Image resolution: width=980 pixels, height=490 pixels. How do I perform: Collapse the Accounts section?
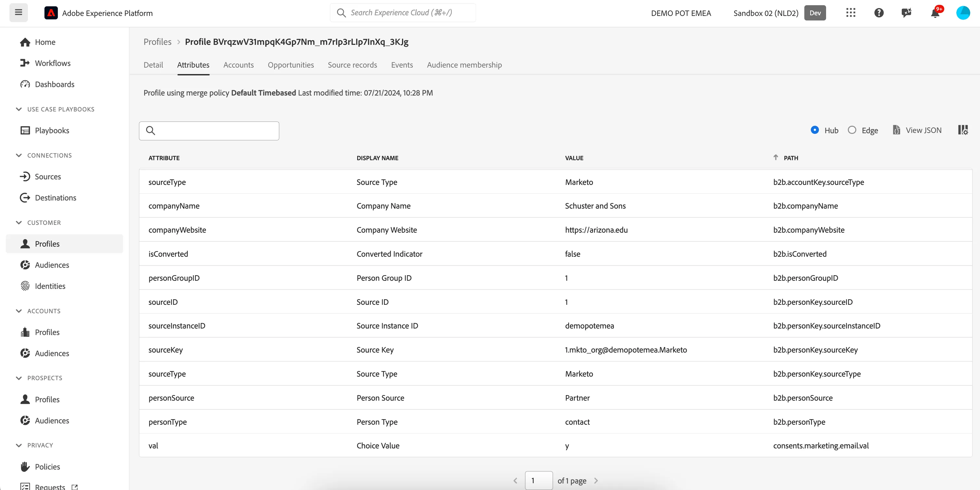pos(19,311)
